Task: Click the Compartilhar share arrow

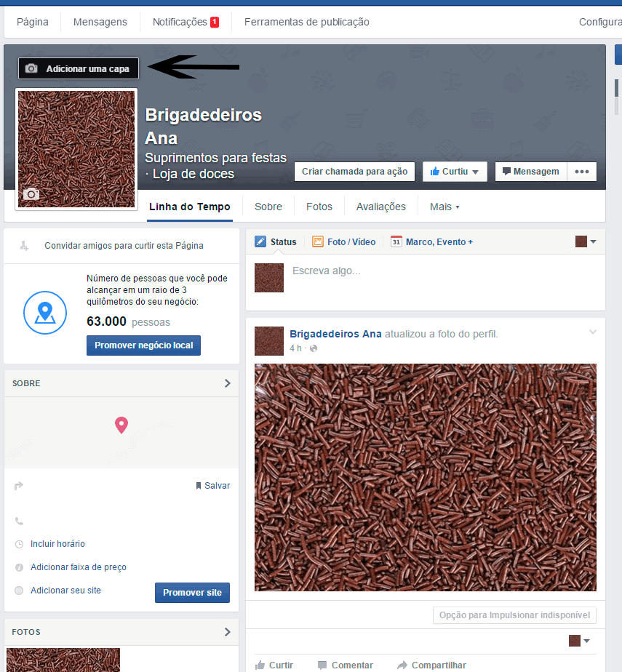Action: (x=402, y=665)
